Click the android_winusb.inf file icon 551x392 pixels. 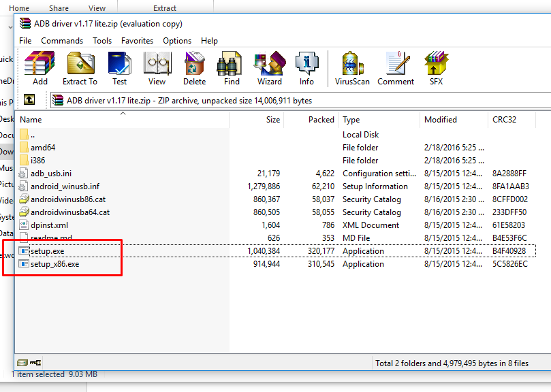point(24,186)
